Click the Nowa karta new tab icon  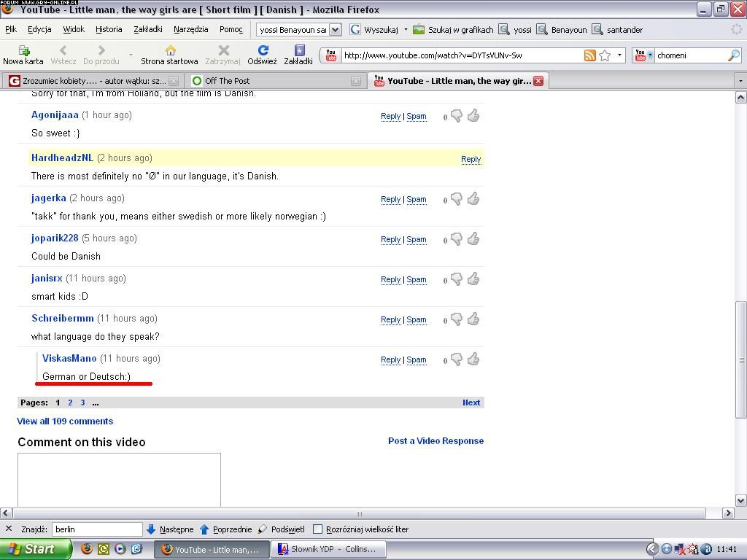point(23,50)
